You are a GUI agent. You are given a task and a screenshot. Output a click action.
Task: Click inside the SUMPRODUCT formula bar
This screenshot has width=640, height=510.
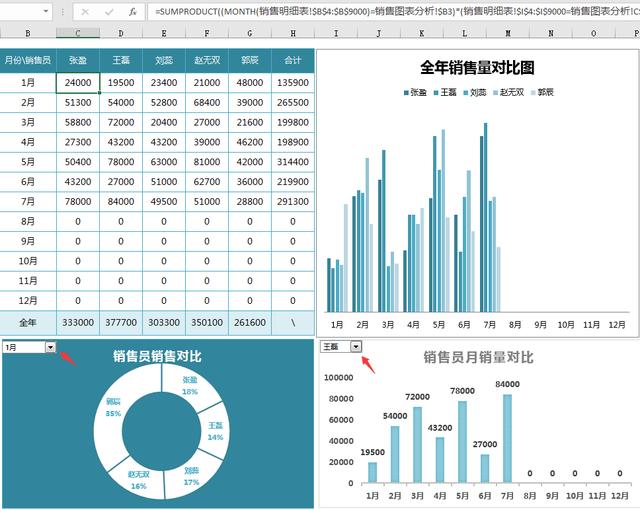[x=393, y=11]
